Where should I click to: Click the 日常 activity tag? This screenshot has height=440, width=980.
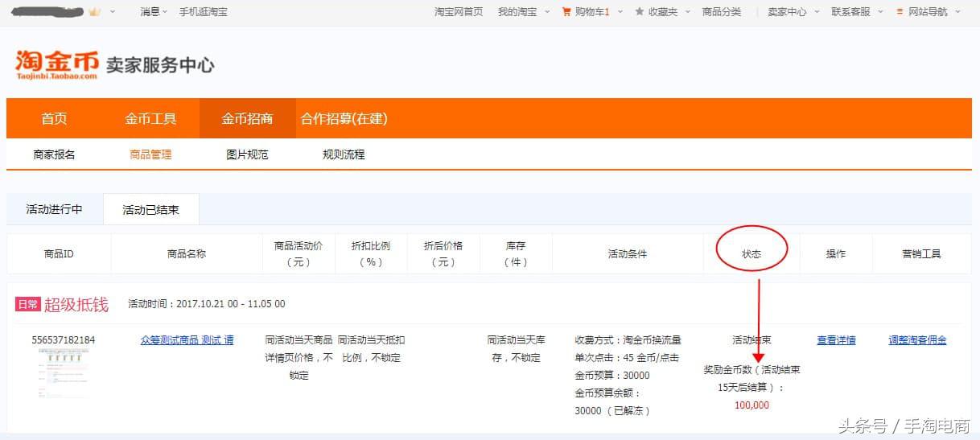27,304
